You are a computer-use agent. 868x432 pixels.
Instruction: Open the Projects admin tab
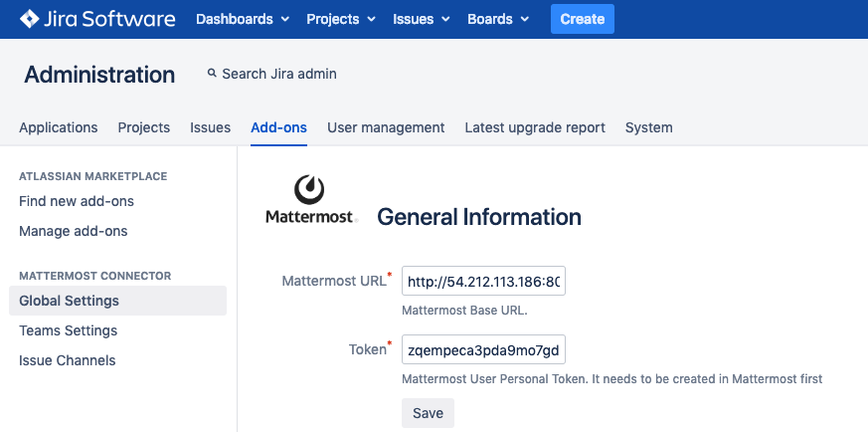pyautogui.click(x=144, y=127)
